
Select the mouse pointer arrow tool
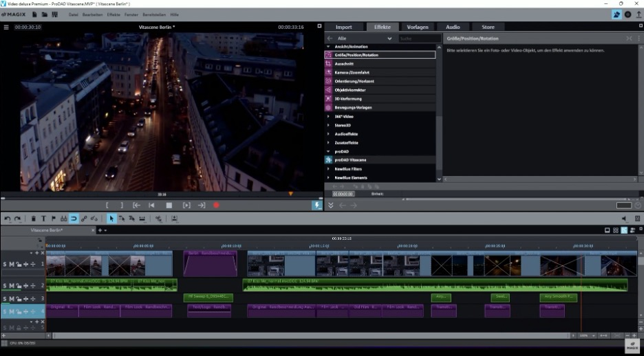tap(111, 219)
